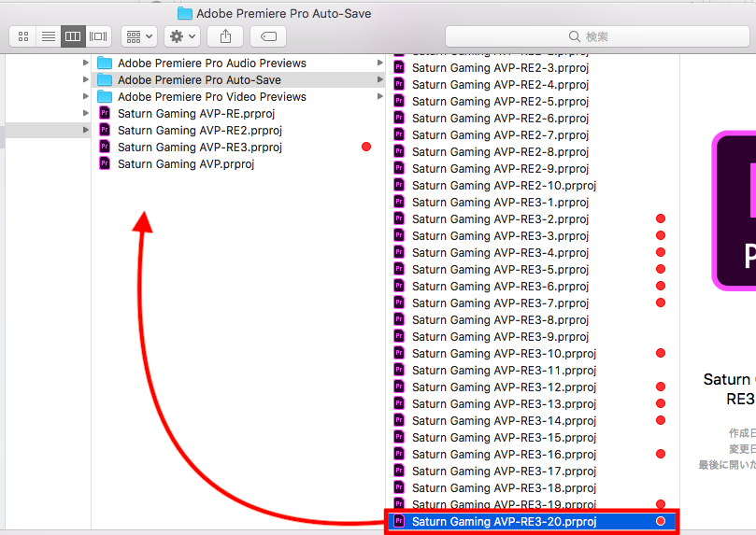Click Premiere icon of AVP-RE3.prproj
The image size is (756, 535).
[105, 147]
